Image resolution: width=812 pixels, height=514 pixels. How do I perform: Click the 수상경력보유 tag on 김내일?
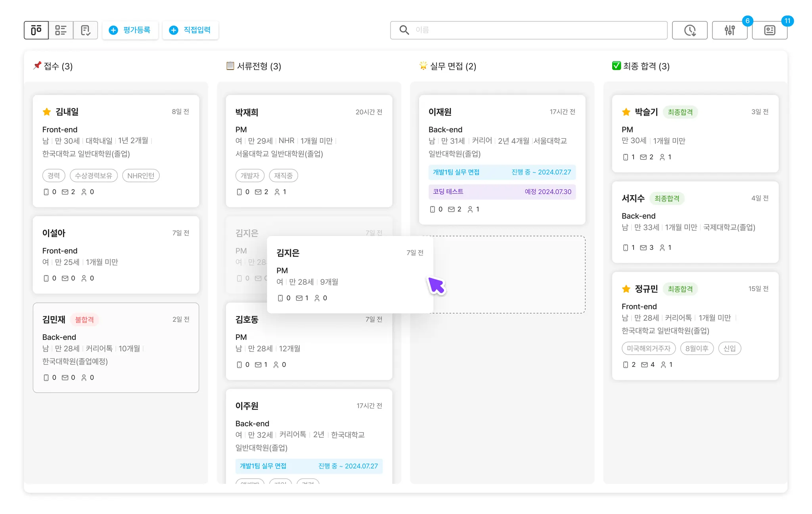pos(94,176)
